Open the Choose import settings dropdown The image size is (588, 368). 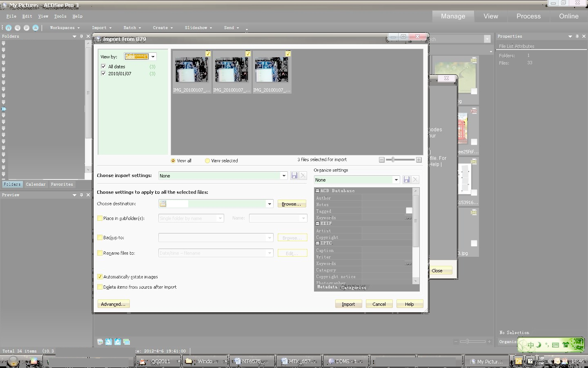[x=284, y=176]
